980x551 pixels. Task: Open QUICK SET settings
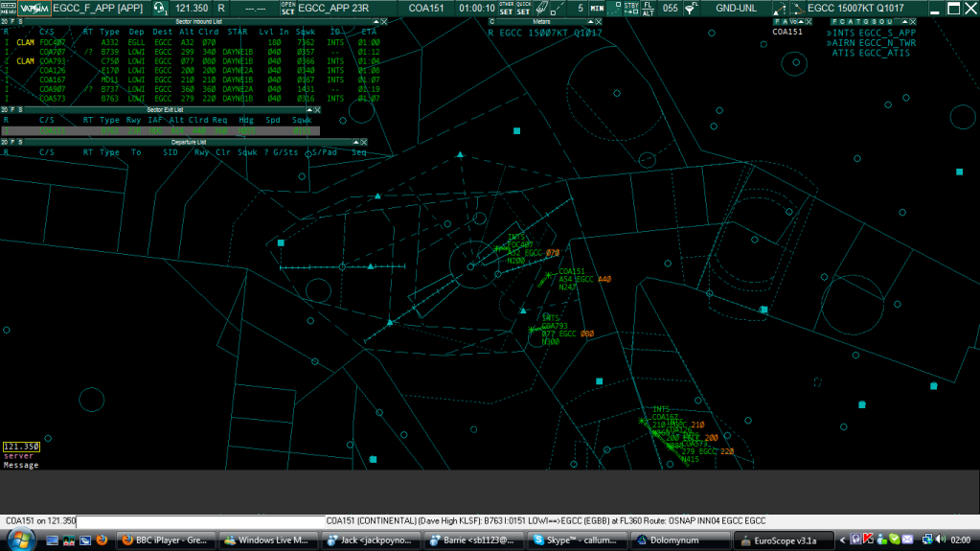pyautogui.click(x=523, y=8)
